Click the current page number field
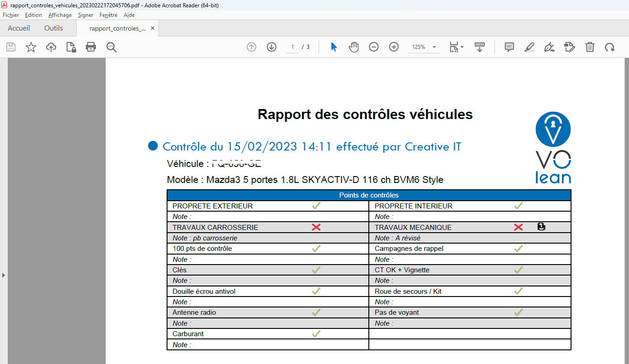Image resolution: width=629 pixels, height=364 pixels. pos(293,47)
